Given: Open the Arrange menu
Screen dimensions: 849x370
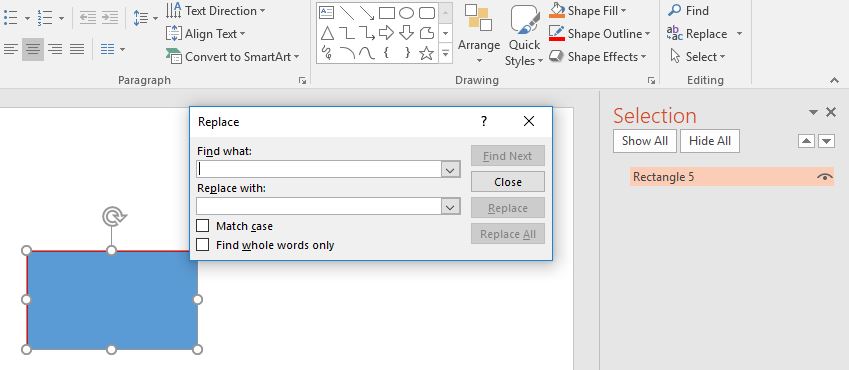Looking at the screenshot, I should click(479, 35).
